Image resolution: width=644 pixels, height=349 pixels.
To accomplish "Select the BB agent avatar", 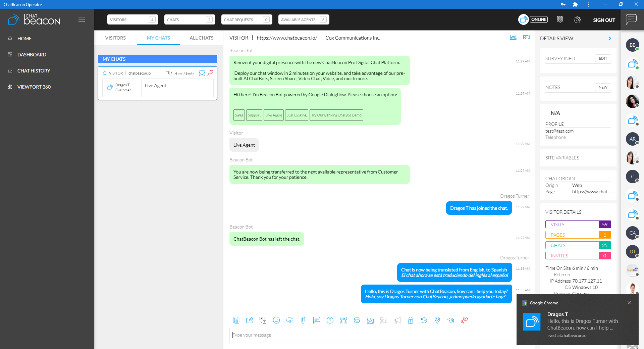I will tap(632, 45).
